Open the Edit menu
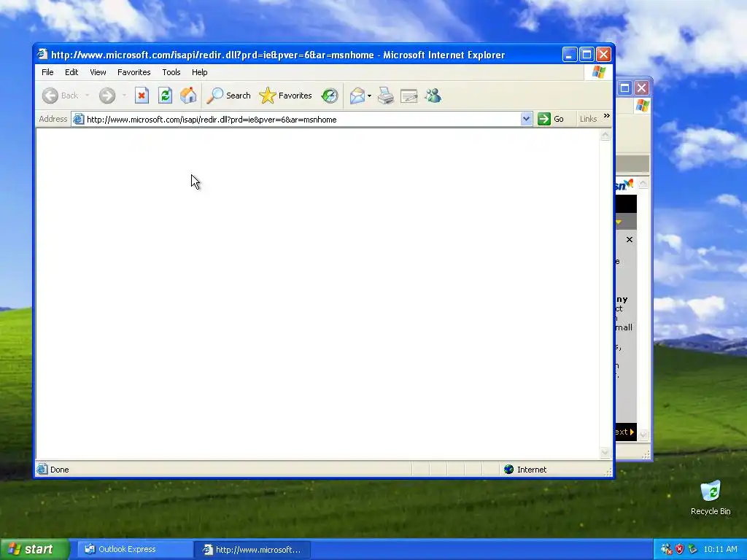The image size is (747, 560). tap(71, 72)
